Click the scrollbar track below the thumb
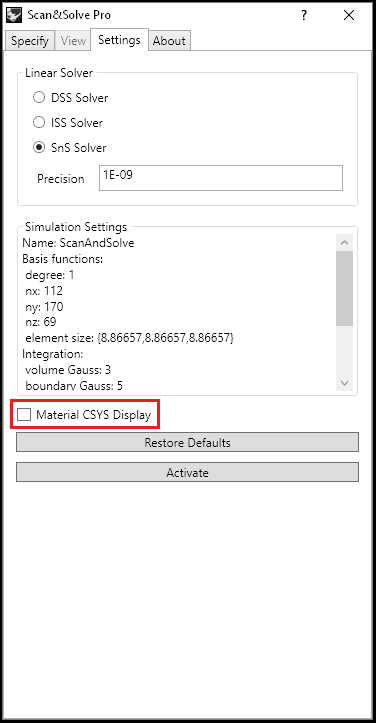This screenshot has width=376, height=723. pos(345,350)
